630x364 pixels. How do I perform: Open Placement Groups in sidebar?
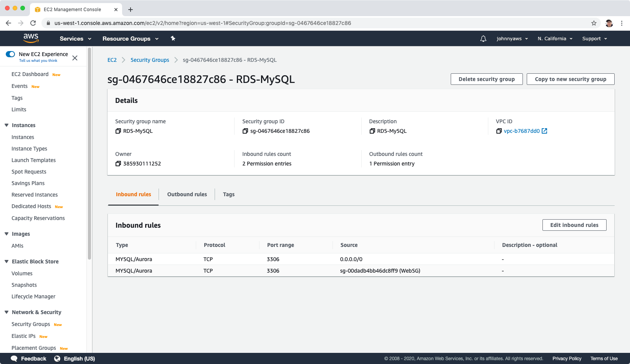(34, 348)
